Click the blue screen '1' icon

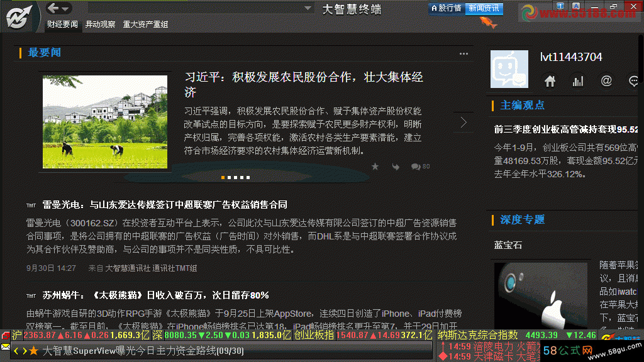pos(560,6)
